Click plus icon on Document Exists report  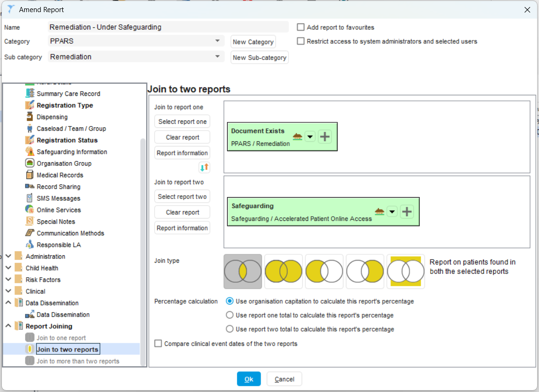325,137
